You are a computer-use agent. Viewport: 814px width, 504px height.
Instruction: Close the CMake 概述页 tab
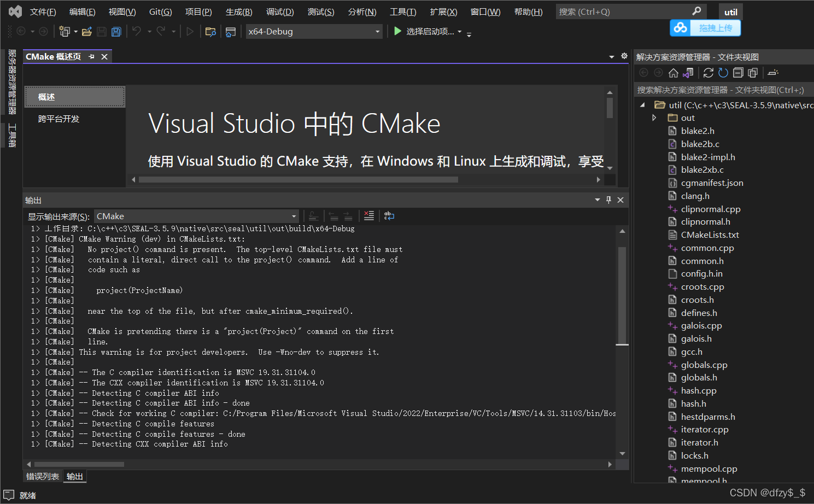coord(104,57)
